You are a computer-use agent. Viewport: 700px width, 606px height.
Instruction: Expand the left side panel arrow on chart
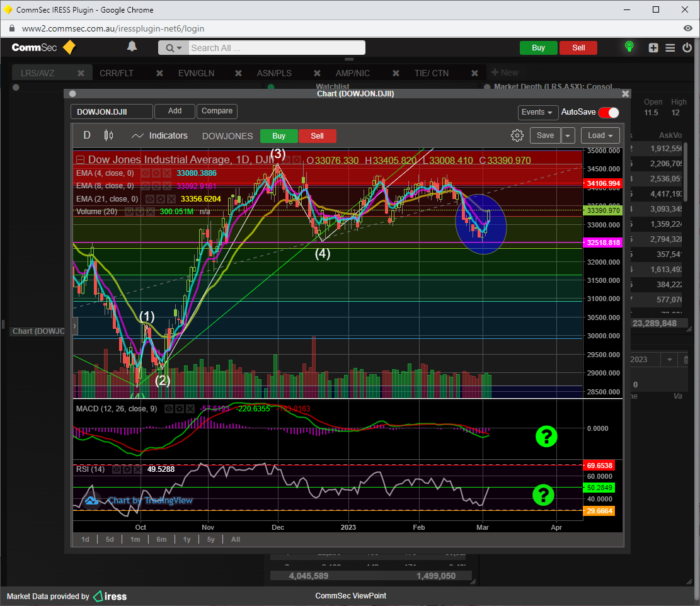coord(74,326)
